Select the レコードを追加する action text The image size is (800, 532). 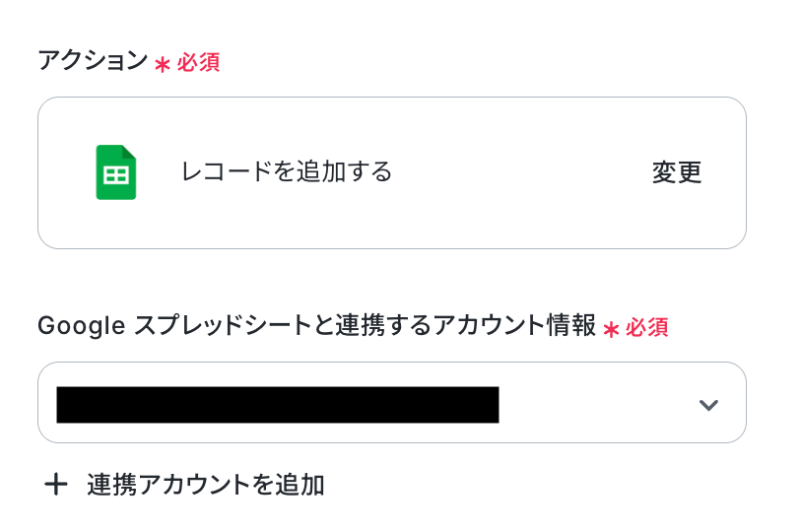[286, 172]
